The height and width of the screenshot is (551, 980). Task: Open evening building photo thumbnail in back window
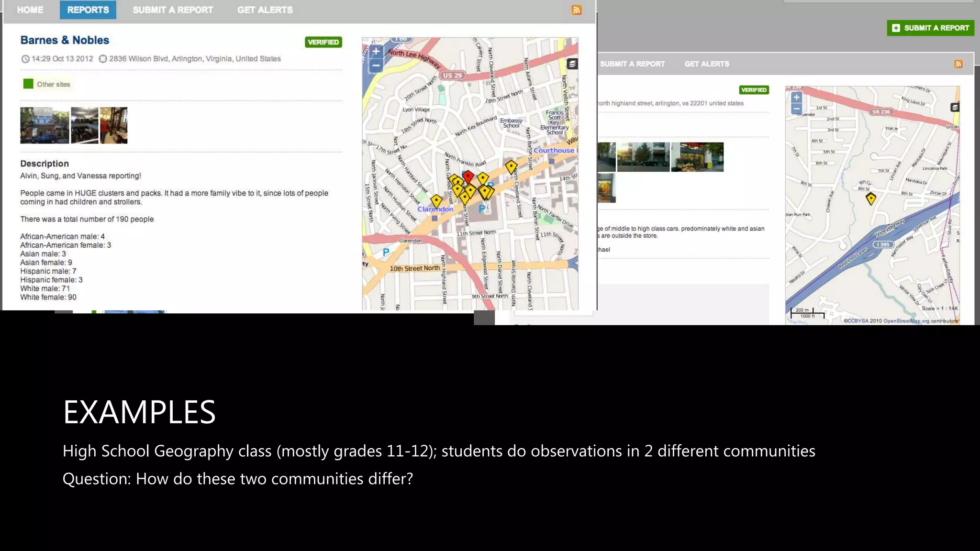point(643,157)
